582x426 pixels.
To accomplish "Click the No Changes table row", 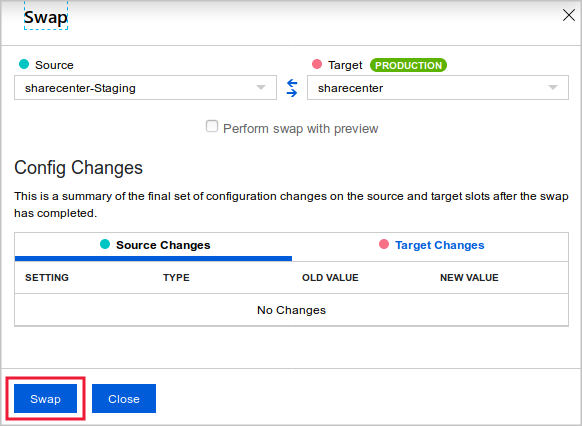I will (291, 310).
